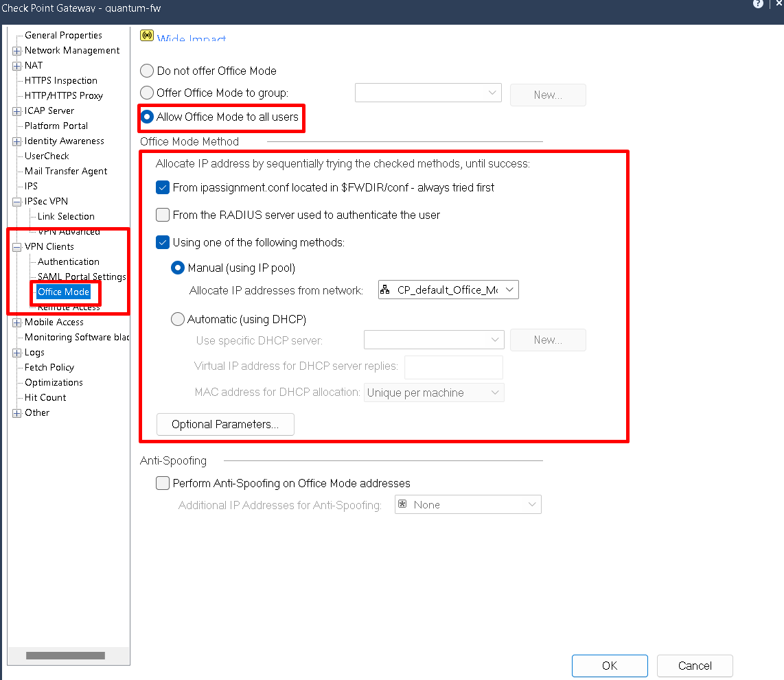Enable the RADIUS server allocation checkbox
Screen dimensions: 784x680
coord(162,214)
